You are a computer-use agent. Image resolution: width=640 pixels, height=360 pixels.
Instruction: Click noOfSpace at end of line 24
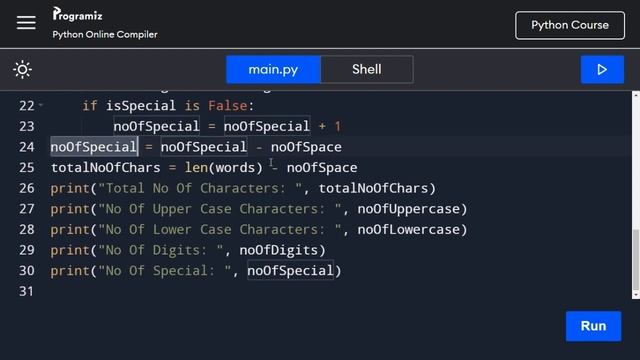tap(306, 147)
